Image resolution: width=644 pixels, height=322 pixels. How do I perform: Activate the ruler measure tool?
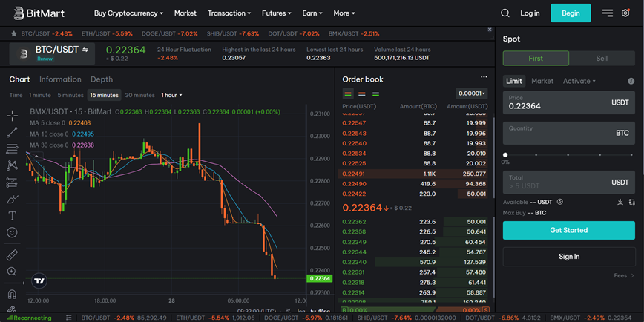click(12, 254)
